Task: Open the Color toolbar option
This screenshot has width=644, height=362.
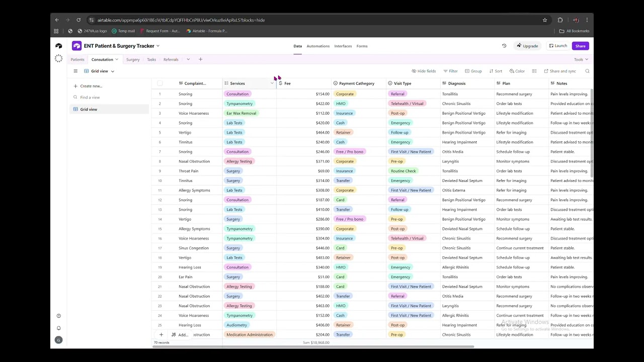Action: (x=517, y=71)
